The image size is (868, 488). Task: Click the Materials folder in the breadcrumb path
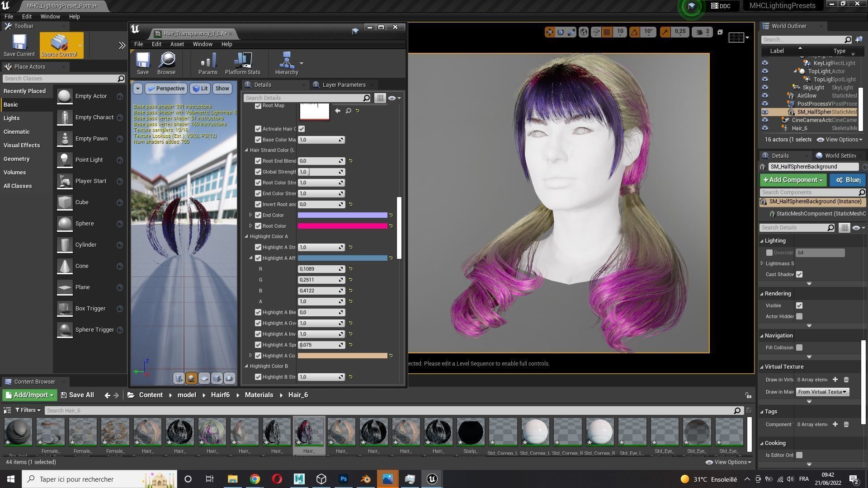click(259, 395)
